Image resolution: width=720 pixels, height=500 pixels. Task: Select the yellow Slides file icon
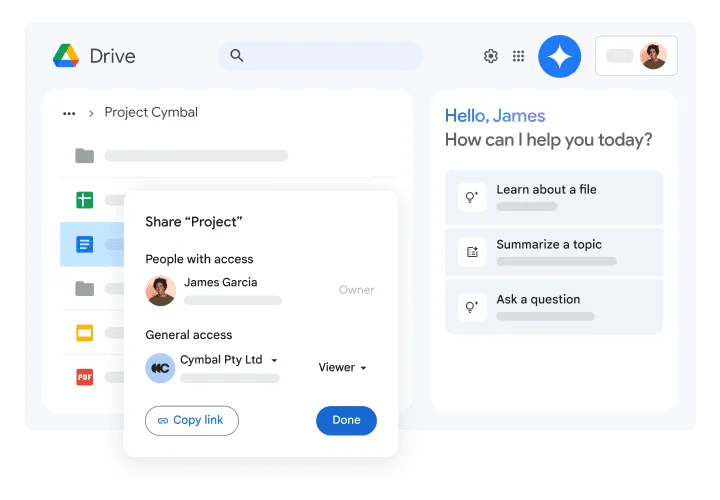[x=84, y=333]
